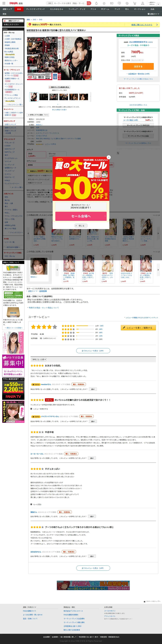Image resolution: width=162 pixels, height=644 pixels.
Task: Click the X (Twitter) share icon
Action: 118,153
